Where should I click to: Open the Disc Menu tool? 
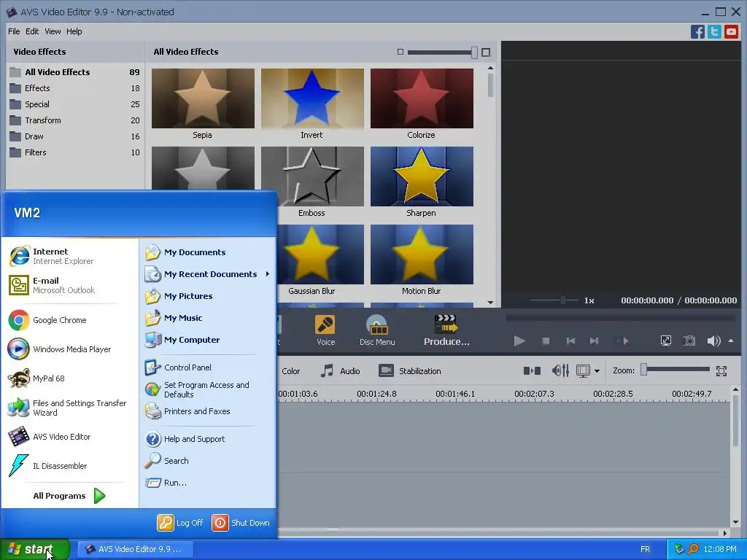(x=377, y=330)
